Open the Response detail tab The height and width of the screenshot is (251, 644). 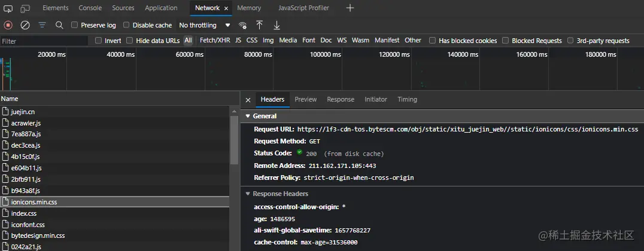(x=341, y=99)
